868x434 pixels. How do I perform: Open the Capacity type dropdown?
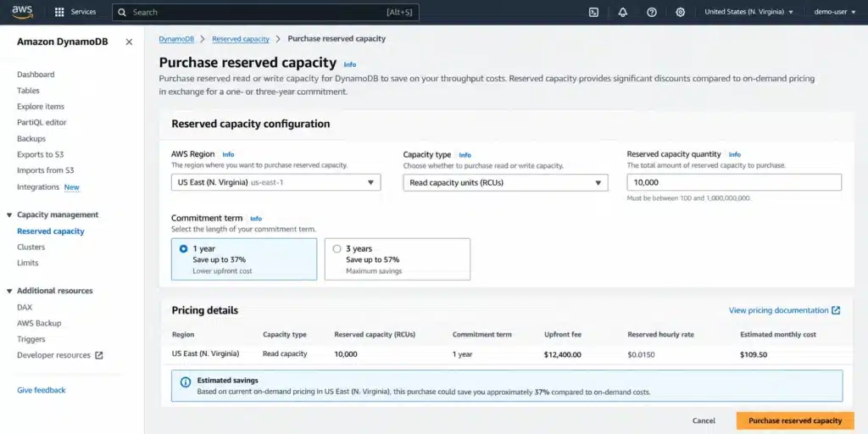[x=505, y=183]
